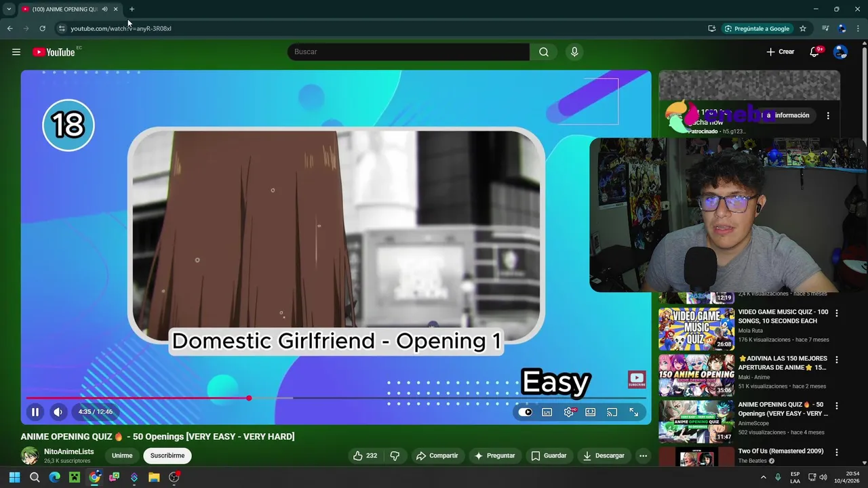Open the player settings gear
This screenshot has width=868, height=488.
pyautogui.click(x=569, y=412)
